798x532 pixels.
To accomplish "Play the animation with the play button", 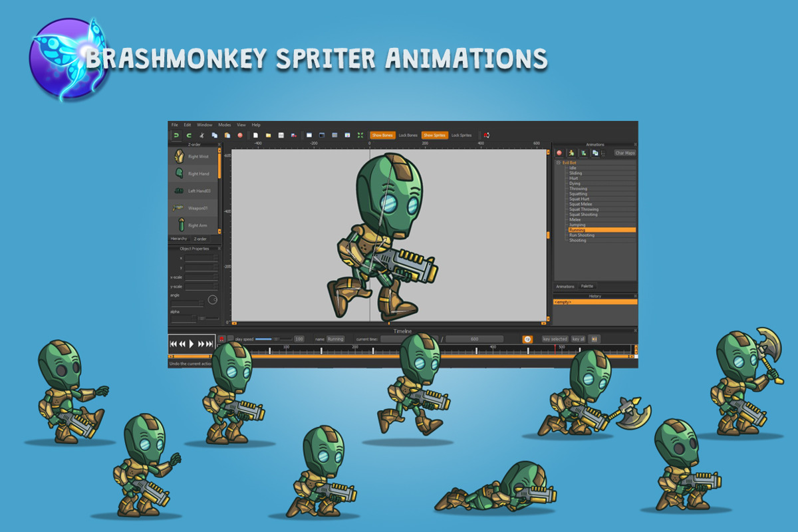I will tap(191, 344).
